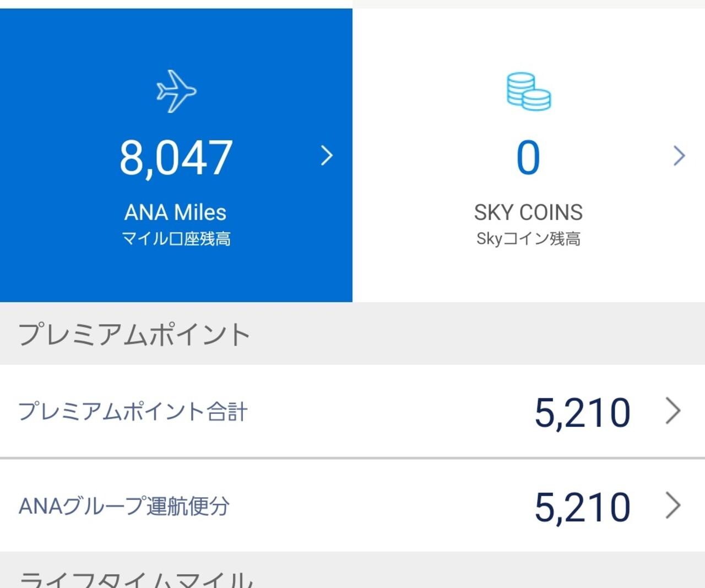The image size is (705, 588).
Task: Tap the マイル口座残高 caption
Action: pos(176,239)
